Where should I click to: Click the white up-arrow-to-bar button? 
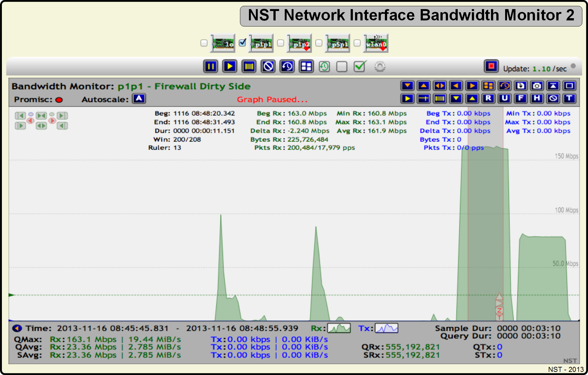(553, 86)
